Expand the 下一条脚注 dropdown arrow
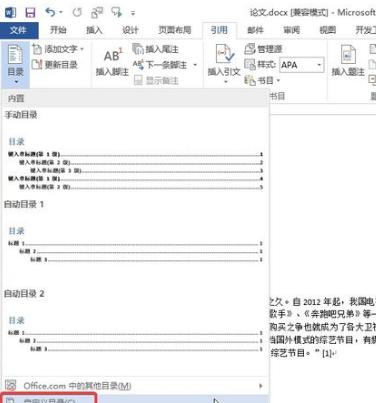 tap(195, 65)
